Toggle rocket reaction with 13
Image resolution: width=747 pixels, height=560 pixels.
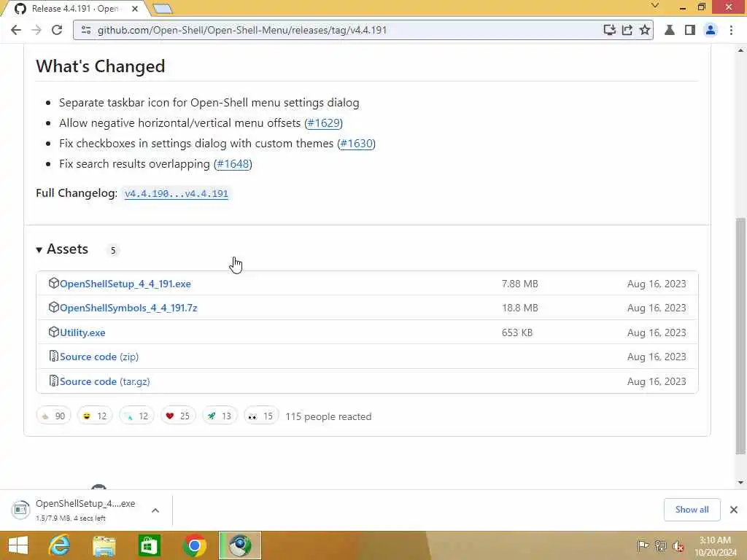coord(220,416)
